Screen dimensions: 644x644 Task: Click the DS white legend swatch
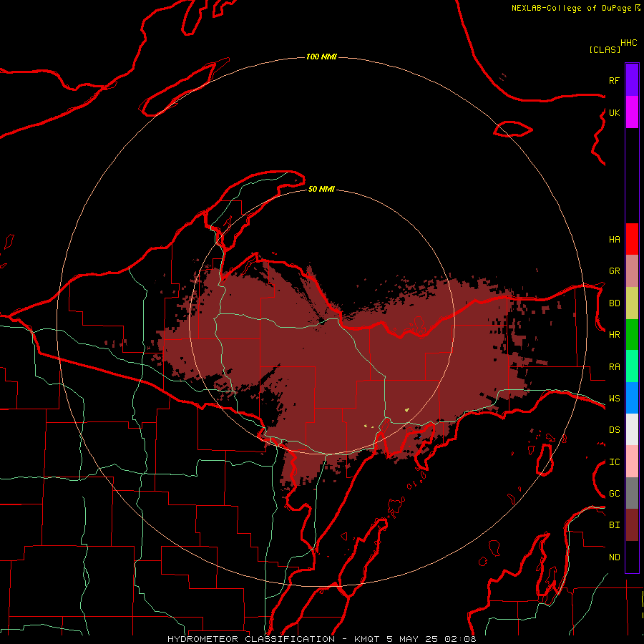(632, 429)
